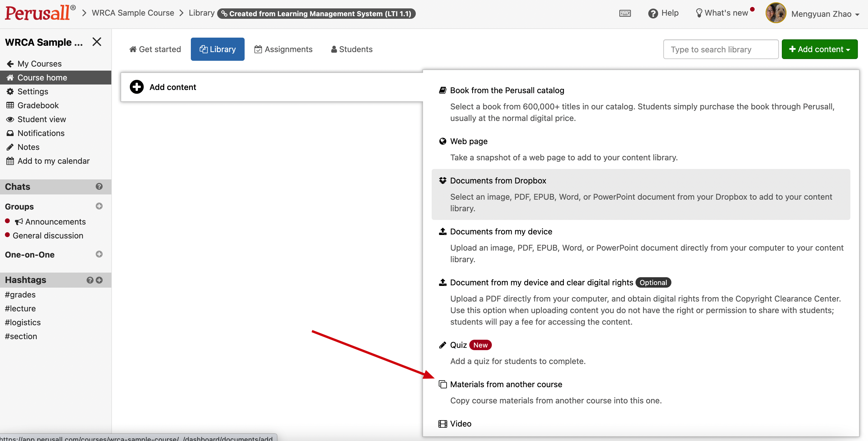Viewport: 868px width, 441px height.
Task: Add a new hashtag with plus icon
Action: click(x=99, y=280)
